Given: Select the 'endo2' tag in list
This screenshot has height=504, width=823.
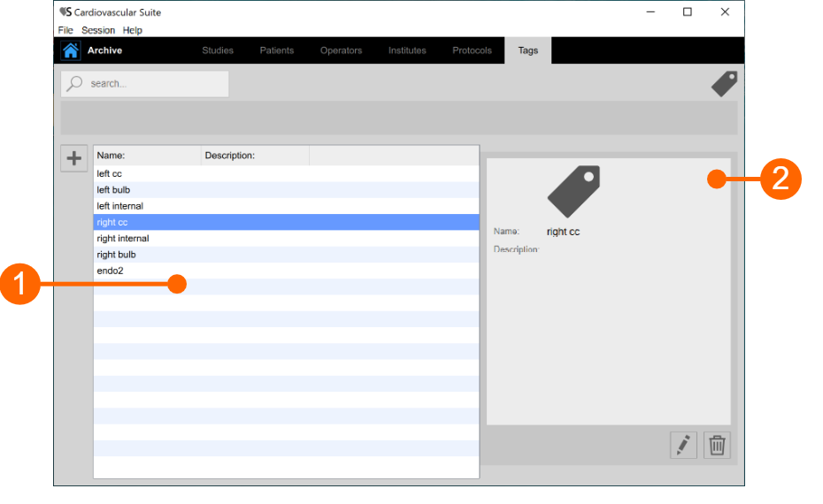Looking at the screenshot, I should [110, 271].
